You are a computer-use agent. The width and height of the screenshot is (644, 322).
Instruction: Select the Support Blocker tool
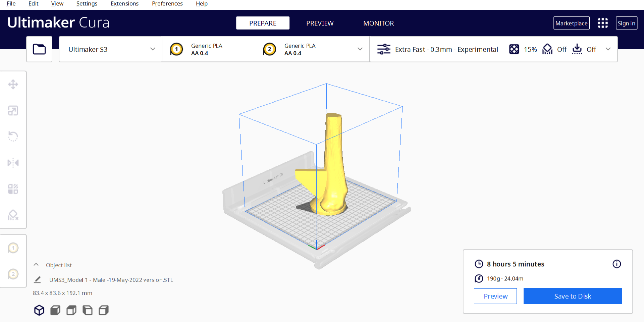[x=13, y=215]
